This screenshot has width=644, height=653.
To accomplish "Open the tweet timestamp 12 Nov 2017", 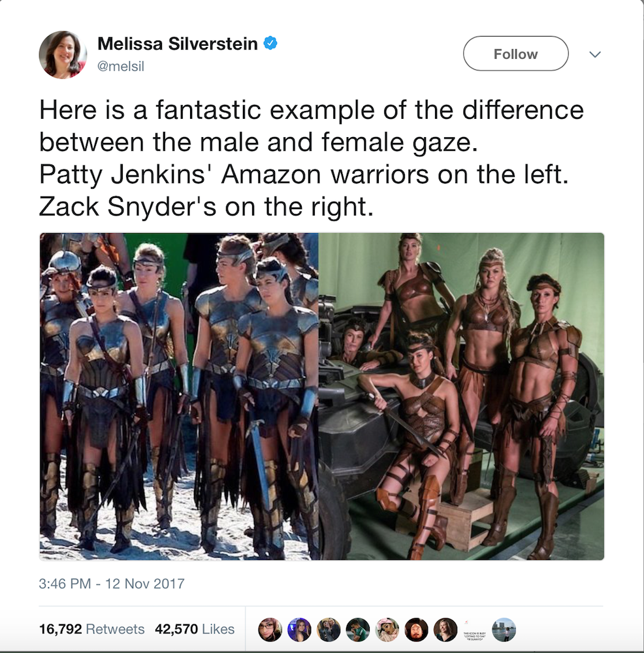I will click(112, 583).
